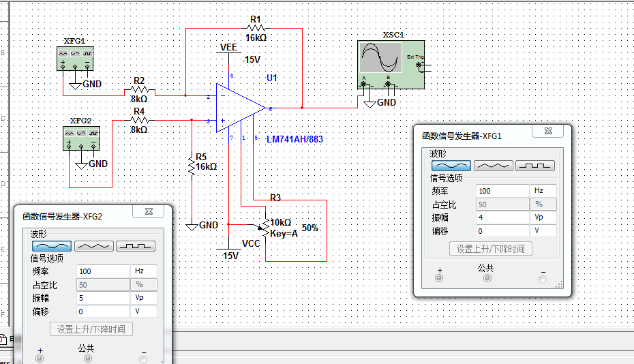
Task: Edit XFG2 amplitude value 5
Action: pos(103,298)
